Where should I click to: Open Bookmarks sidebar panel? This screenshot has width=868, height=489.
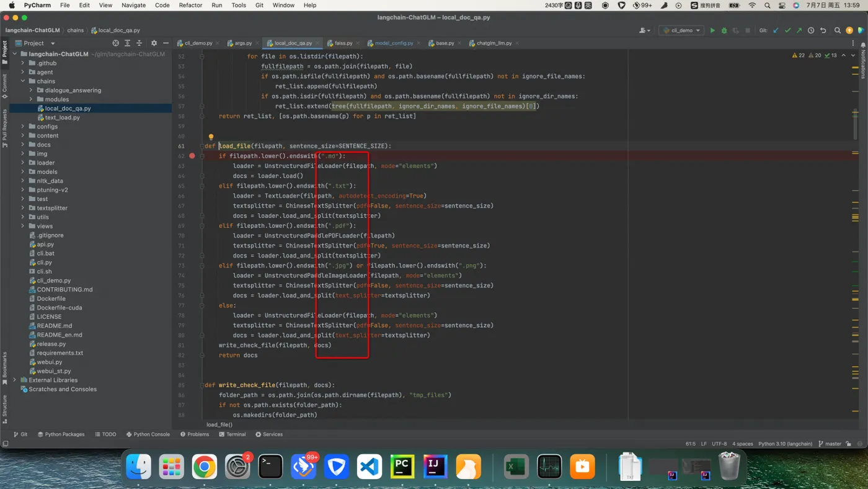(x=4, y=369)
